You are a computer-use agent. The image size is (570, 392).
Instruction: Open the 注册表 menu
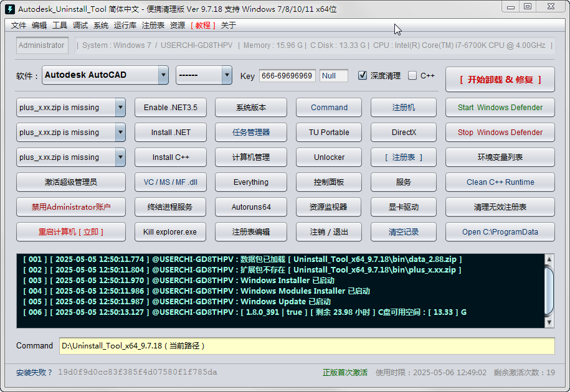[x=153, y=25]
